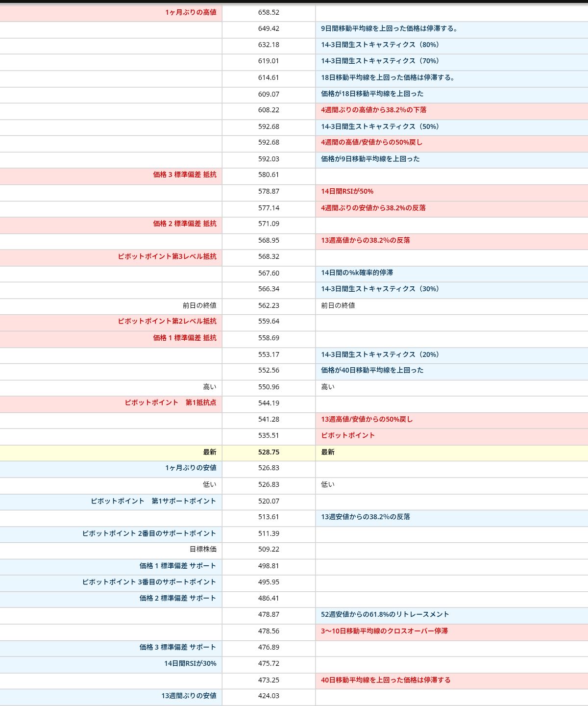Select 4週間ぶりの高値から38.2%の下落
This screenshot has height=706, width=588.
(x=374, y=110)
